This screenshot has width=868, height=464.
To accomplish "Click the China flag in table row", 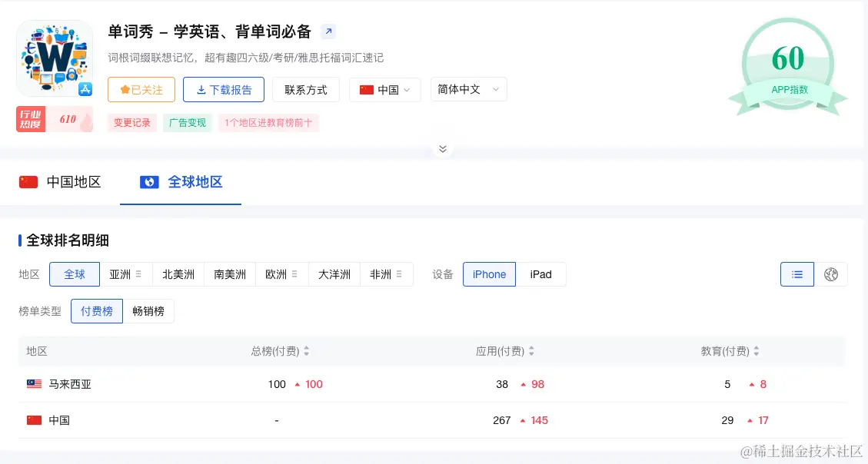I will coord(35,420).
